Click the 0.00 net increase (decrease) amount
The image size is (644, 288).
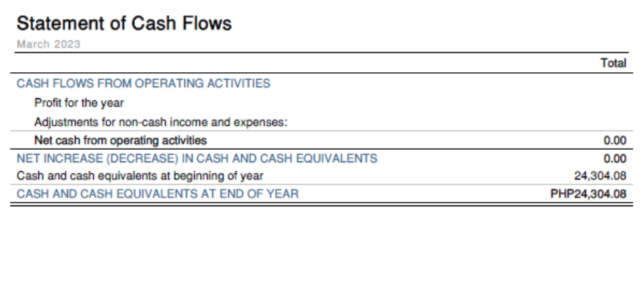tap(614, 158)
